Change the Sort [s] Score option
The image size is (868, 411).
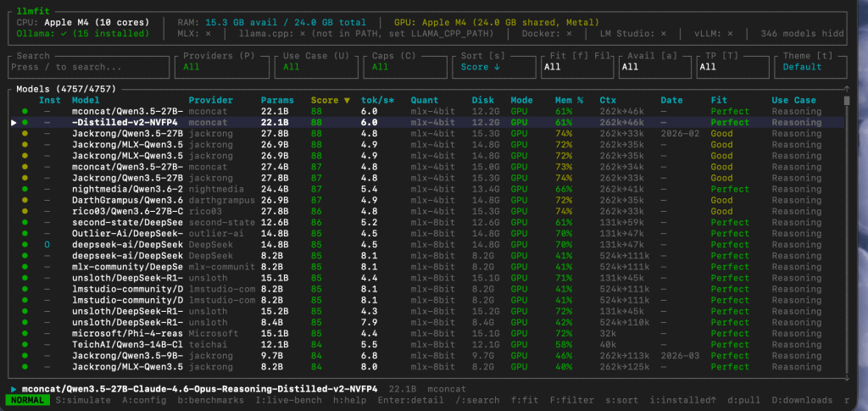click(495, 67)
